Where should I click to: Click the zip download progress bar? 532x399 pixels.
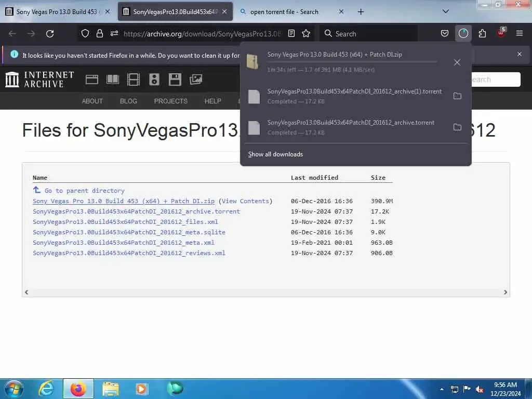click(352, 62)
